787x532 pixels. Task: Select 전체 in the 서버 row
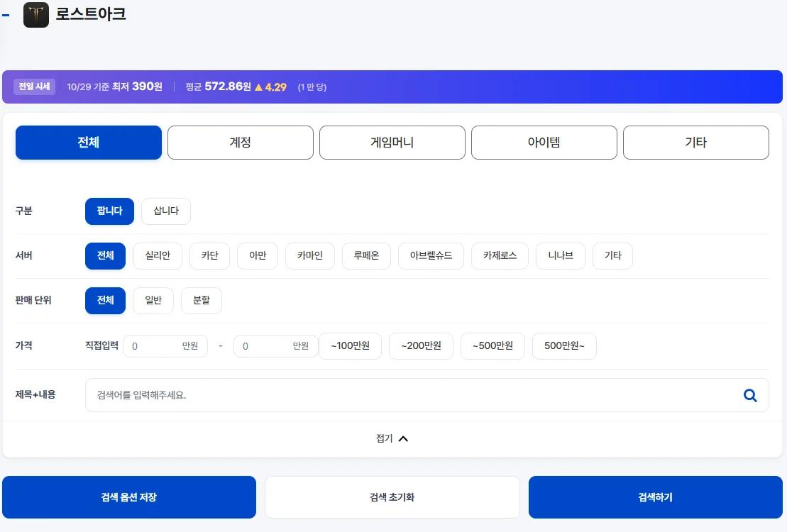(106, 256)
